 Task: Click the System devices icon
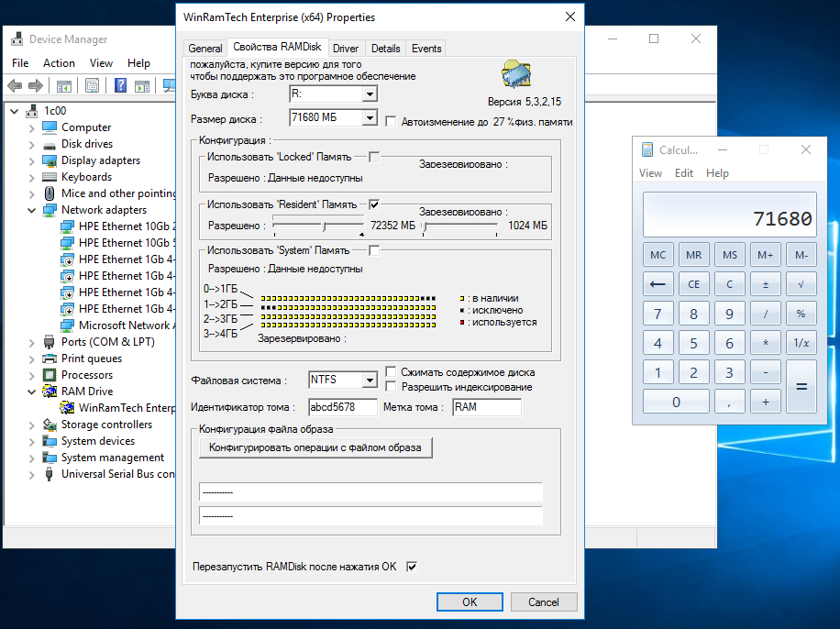[50, 441]
